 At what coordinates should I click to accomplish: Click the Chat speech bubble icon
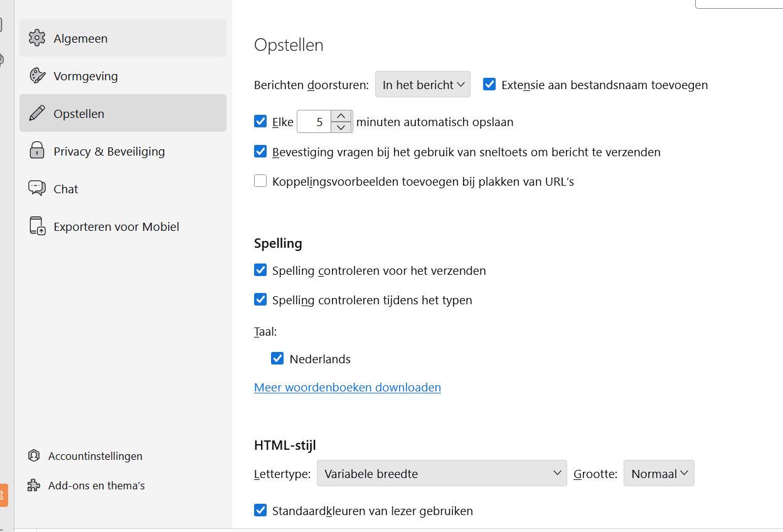click(38, 188)
